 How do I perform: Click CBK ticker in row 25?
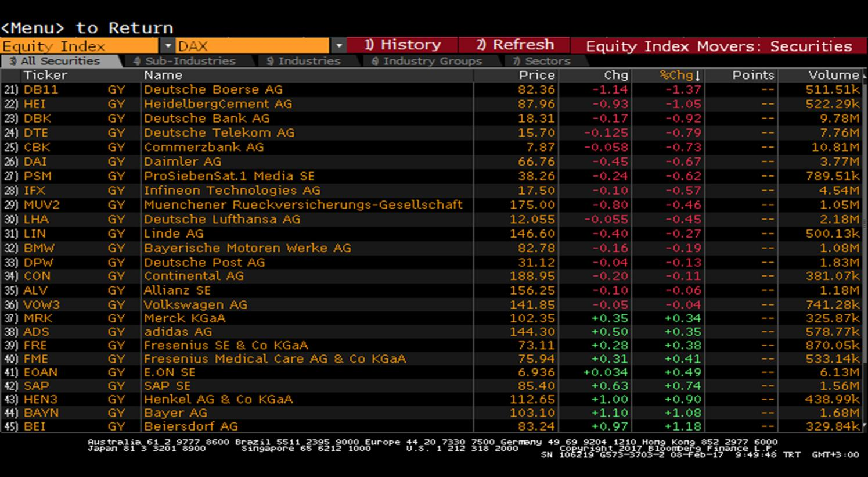37,147
